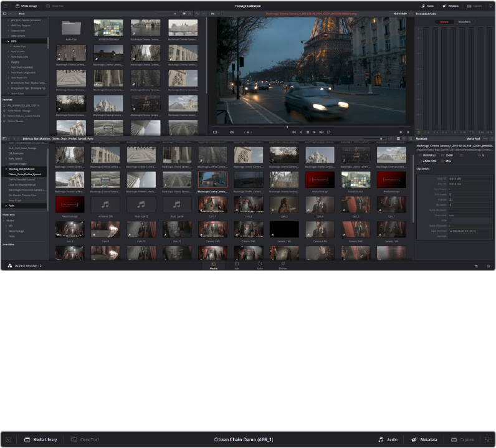
Task: Click the viewer's speaker volume icon
Action: [232, 132]
